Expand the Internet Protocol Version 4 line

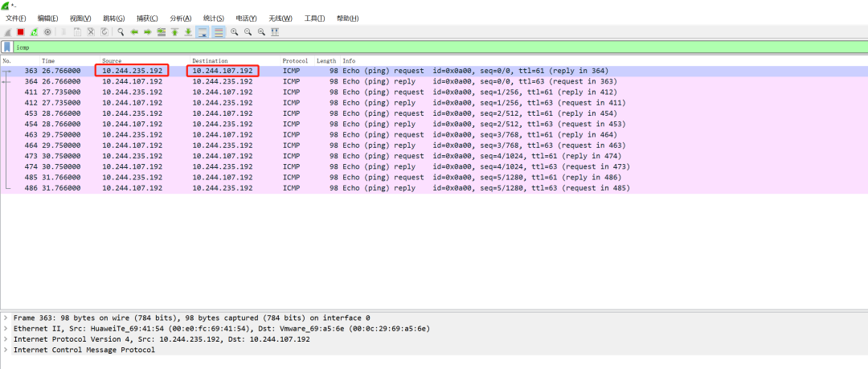click(x=6, y=339)
